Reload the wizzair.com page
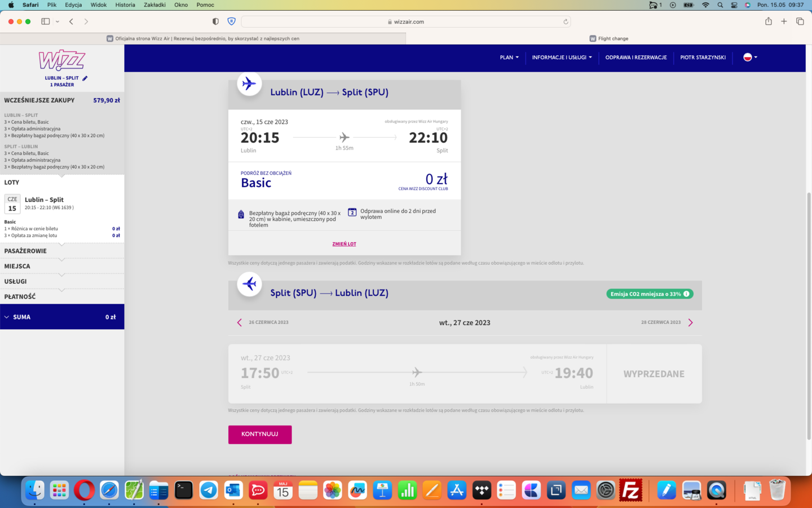Screen dimensions: 812x508 [x=566, y=21]
